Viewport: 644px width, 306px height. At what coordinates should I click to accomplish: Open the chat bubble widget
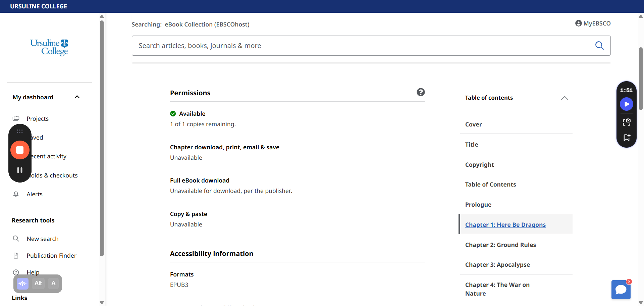click(x=621, y=289)
